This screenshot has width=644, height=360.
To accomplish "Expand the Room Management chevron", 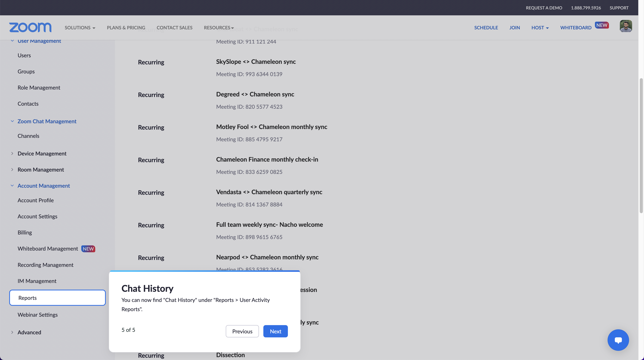I will 12,169.
